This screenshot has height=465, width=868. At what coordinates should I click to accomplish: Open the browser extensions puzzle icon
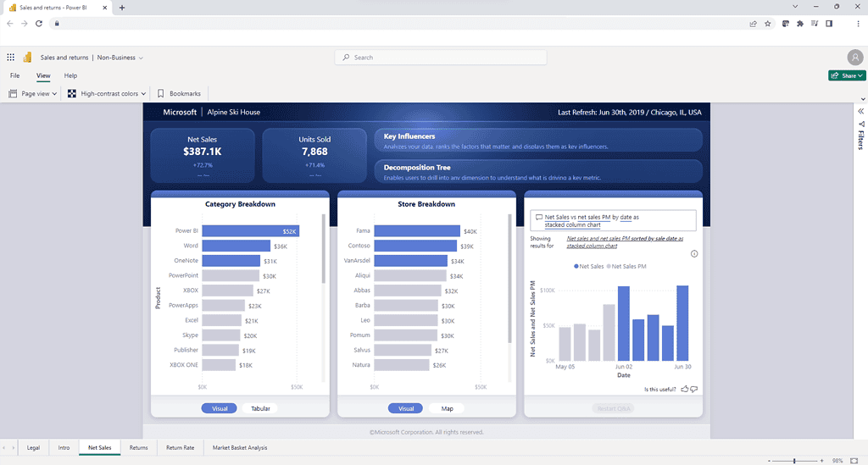pos(800,23)
